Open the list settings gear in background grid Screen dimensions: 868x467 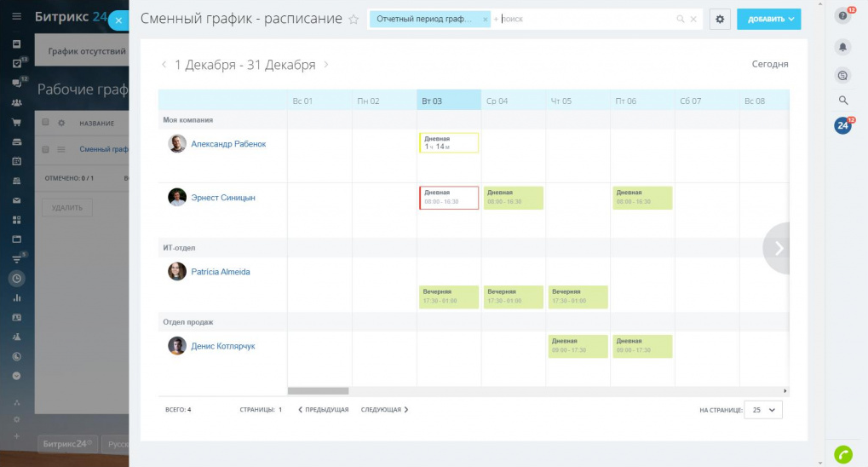click(x=61, y=123)
